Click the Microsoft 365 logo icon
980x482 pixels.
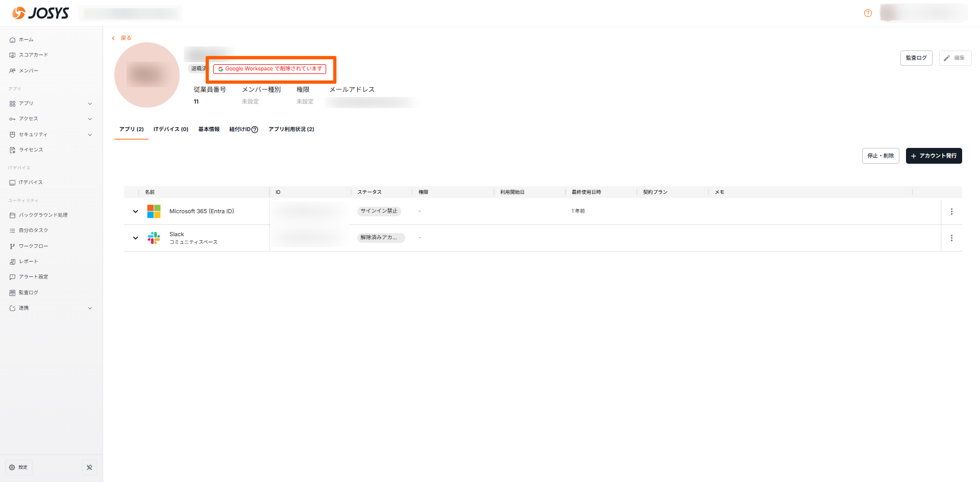pos(154,211)
